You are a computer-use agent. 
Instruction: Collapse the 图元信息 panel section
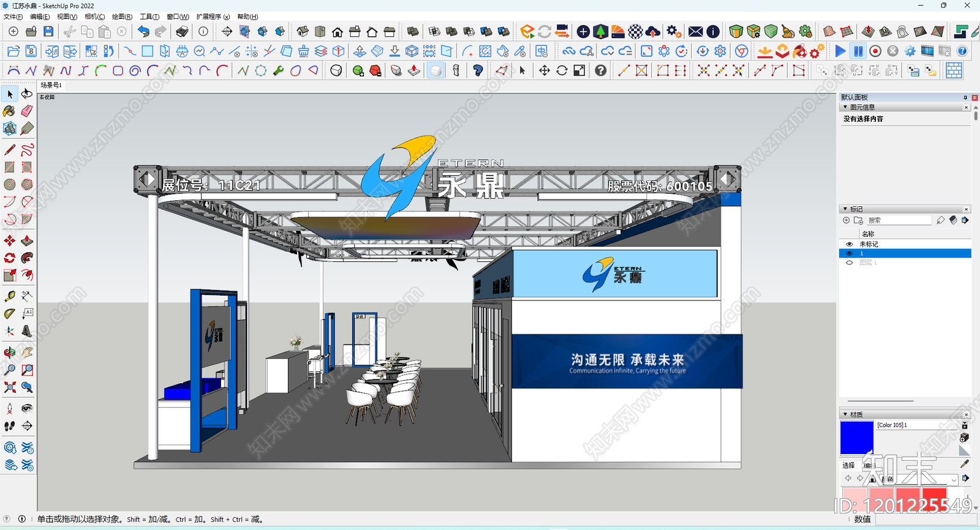[x=845, y=107]
